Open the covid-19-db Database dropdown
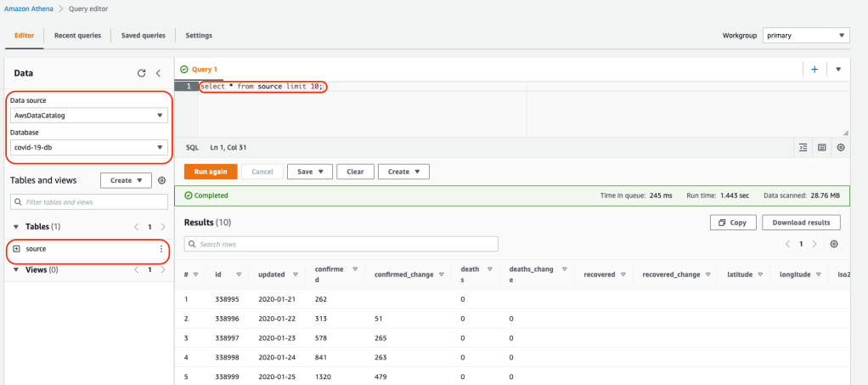Viewport: 868px width, 385px height. point(88,148)
